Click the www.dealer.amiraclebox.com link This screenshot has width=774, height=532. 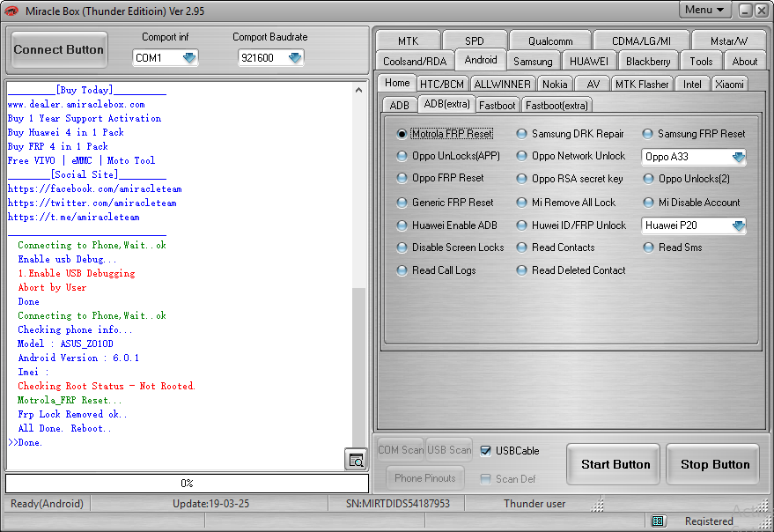coord(77,104)
